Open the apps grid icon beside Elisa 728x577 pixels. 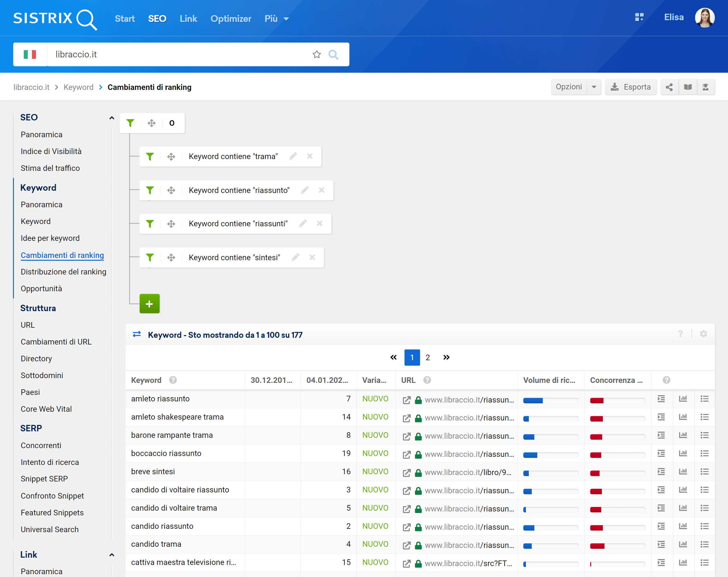[x=639, y=17]
